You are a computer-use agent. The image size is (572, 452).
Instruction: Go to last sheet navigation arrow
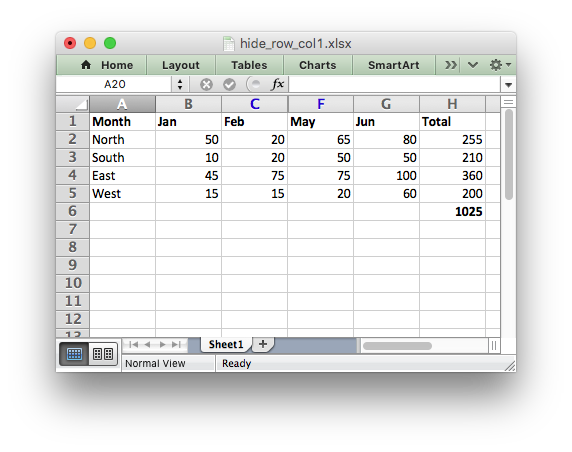click(177, 345)
